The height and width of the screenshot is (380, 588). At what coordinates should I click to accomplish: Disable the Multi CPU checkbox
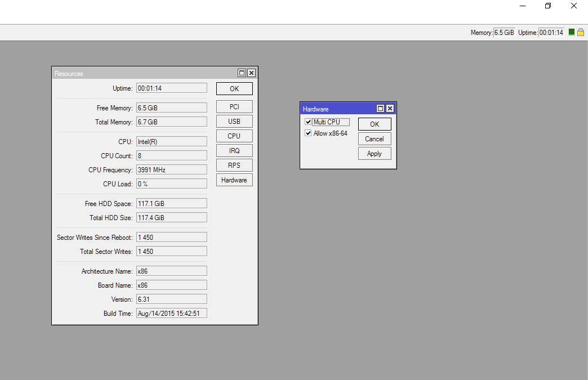(x=308, y=121)
